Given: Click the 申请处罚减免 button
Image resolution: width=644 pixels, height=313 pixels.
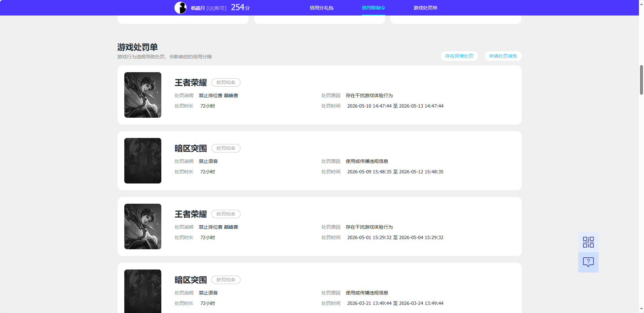Looking at the screenshot, I should (x=503, y=56).
